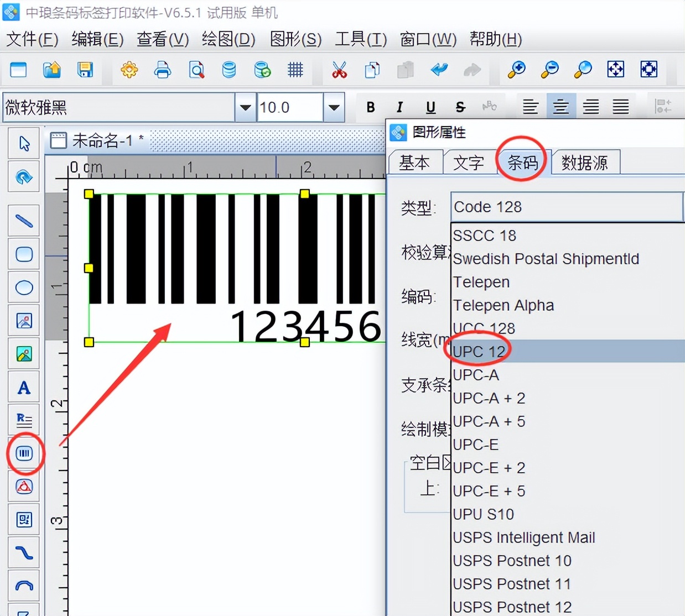Open the 绘图(D) menu
The image size is (685, 616).
point(229,39)
